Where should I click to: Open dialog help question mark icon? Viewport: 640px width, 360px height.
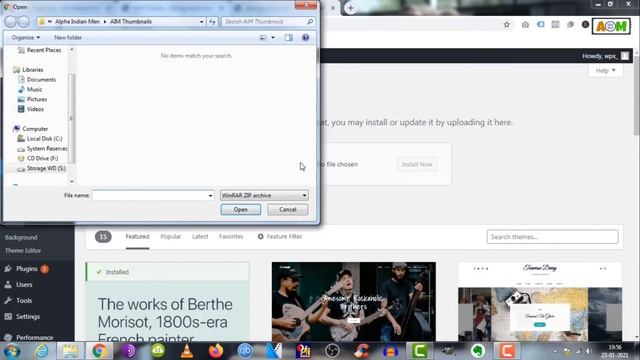[305, 38]
